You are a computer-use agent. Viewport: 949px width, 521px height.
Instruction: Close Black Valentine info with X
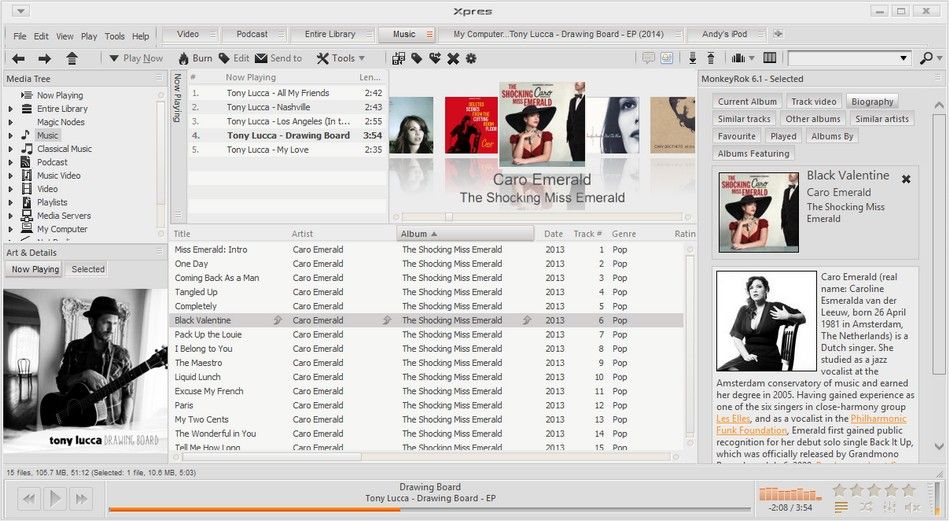click(906, 179)
